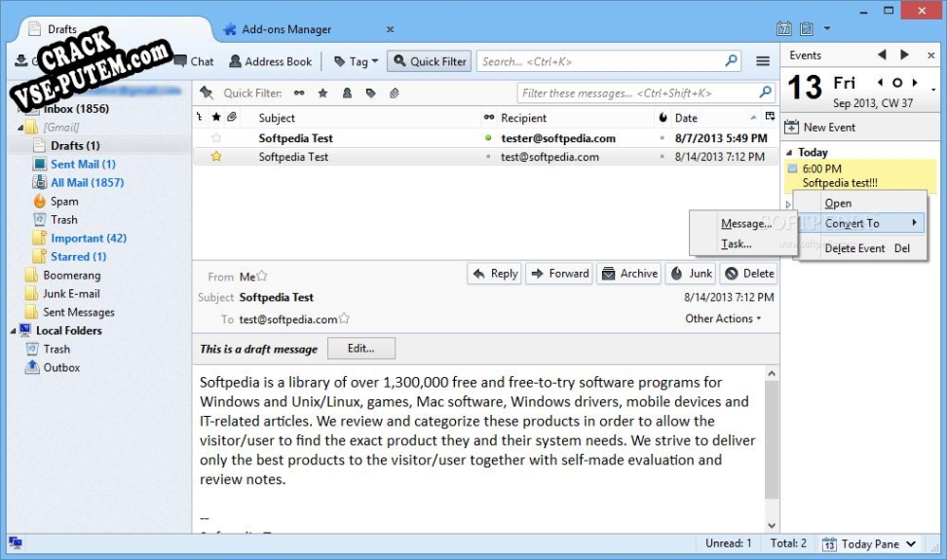Viewport: 947px width, 560px height.
Task: Open the Tasks tab icon
Action: pos(807,28)
